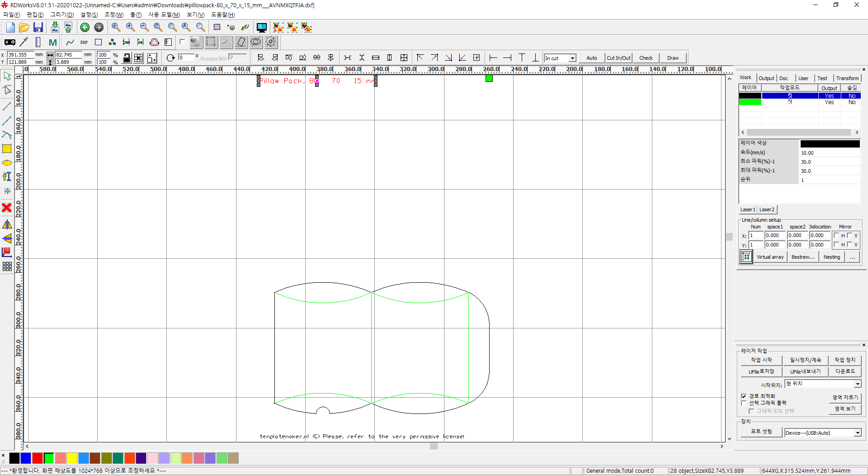
Task: Save the file using the floppy disk icon
Action: click(38, 28)
